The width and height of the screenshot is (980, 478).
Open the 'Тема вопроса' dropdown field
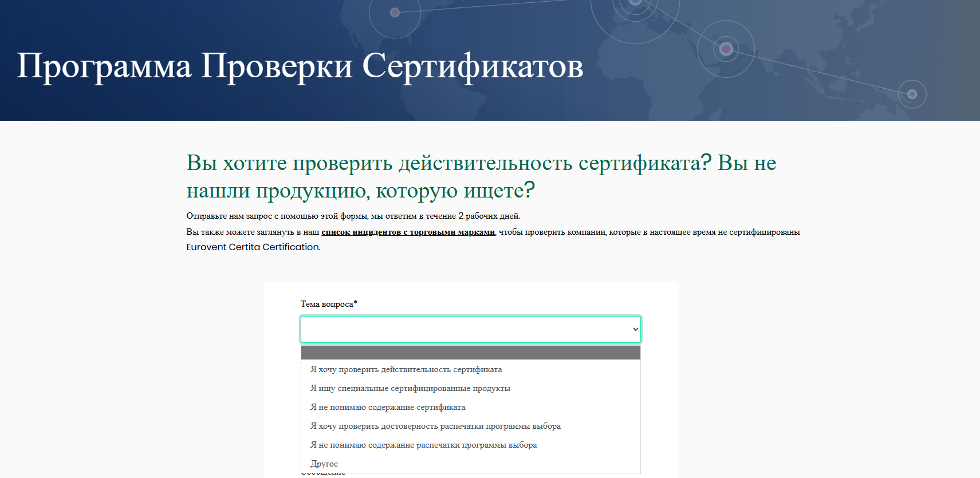click(470, 329)
